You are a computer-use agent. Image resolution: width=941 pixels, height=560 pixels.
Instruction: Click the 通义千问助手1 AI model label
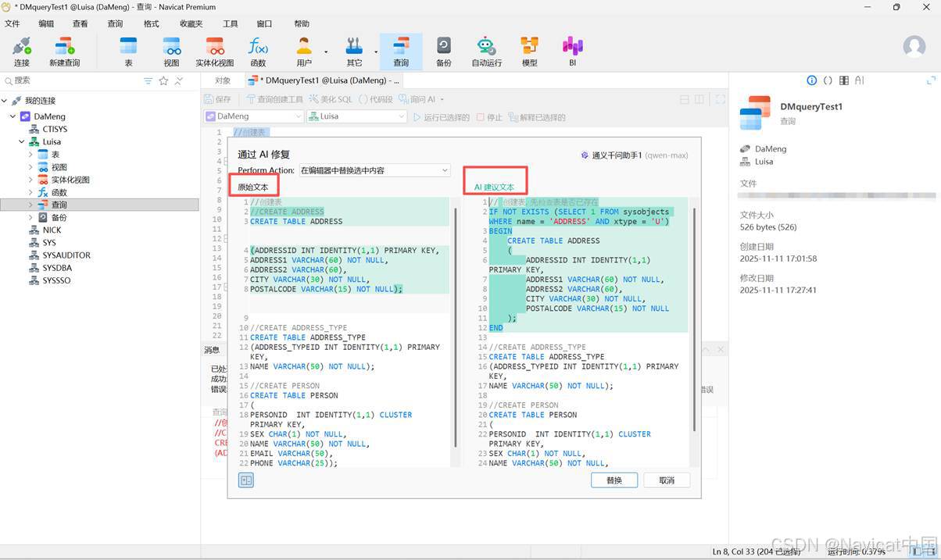634,155
